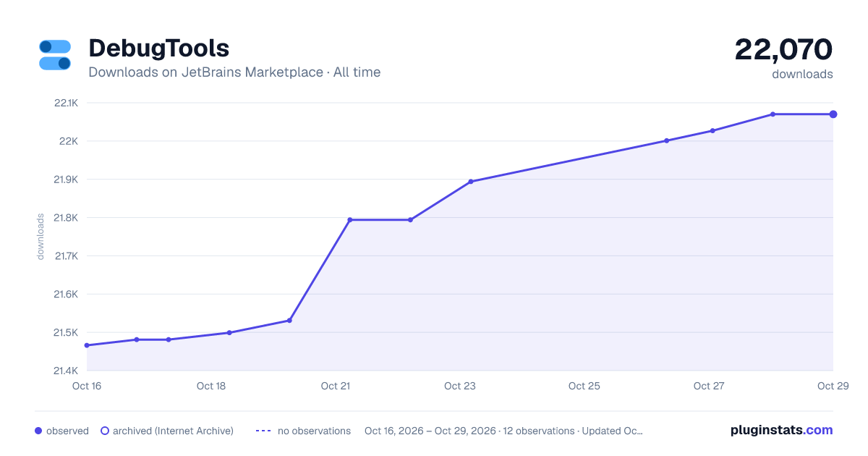Viewport: 868px width, 456px height.
Task: Click the DebugTools title heading
Action: pyautogui.click(x=158, y=48)
